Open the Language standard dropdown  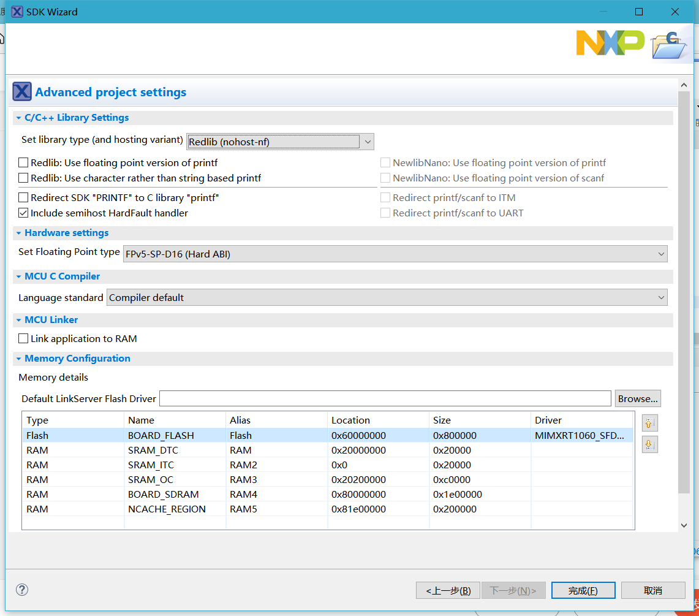661,297
